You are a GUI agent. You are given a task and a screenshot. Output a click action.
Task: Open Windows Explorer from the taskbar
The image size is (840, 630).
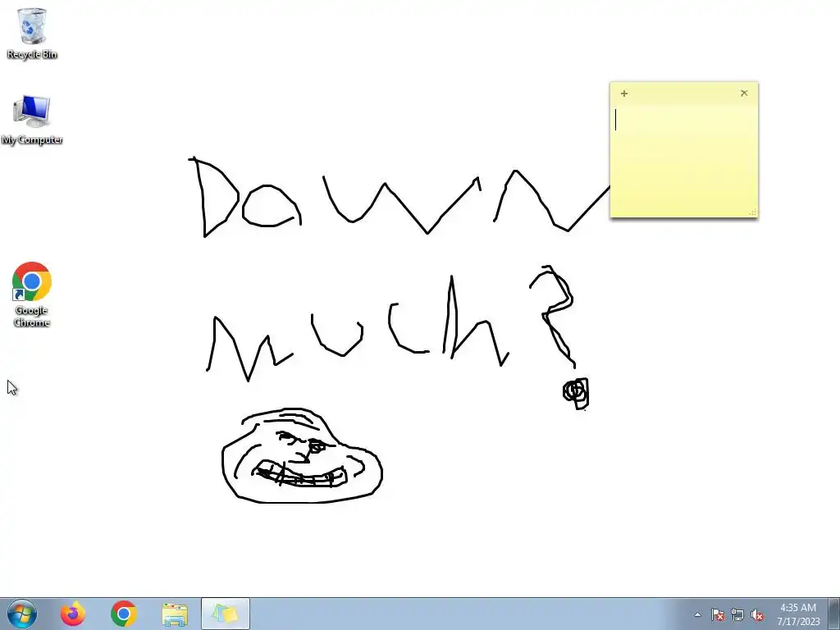[x=175, y=614]
